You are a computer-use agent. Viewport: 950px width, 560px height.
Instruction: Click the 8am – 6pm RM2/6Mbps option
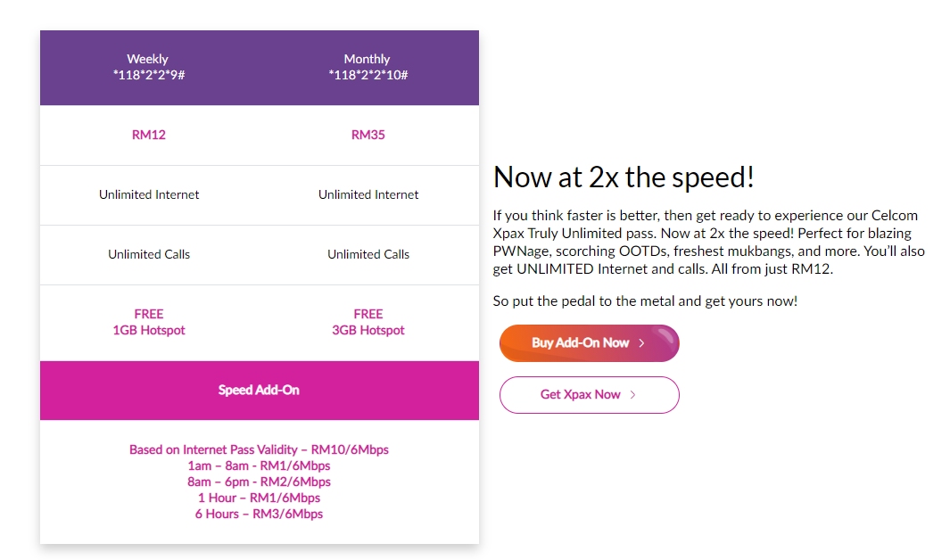[x=259, y=482]
